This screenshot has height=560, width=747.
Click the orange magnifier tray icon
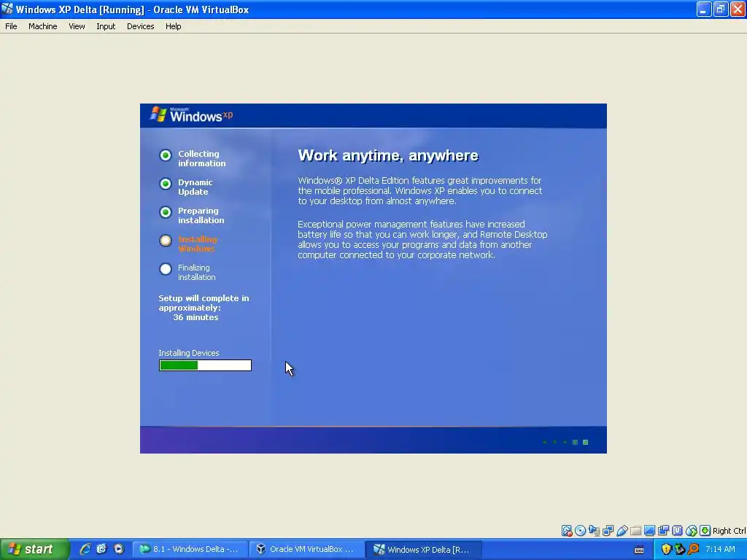point(693,549)
